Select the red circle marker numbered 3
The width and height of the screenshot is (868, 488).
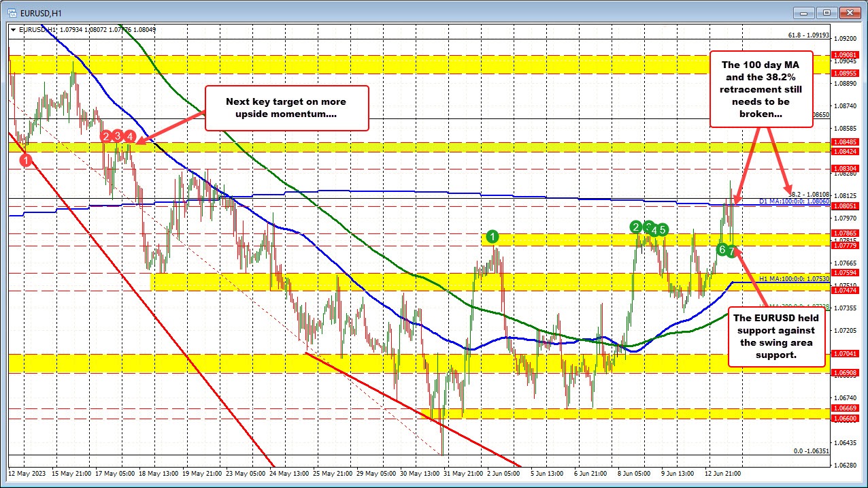[x=118, y=136]
